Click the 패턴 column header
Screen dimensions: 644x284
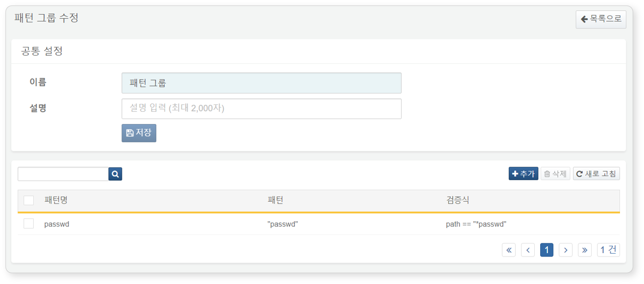(x=275, y=200)
